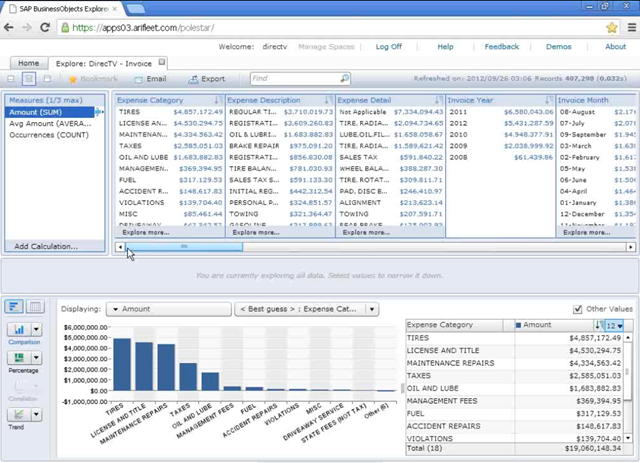Image resolution: width=640 pixels, height=463 pixels.
Task: Click in the Find search field
Action: pos(296,78)
